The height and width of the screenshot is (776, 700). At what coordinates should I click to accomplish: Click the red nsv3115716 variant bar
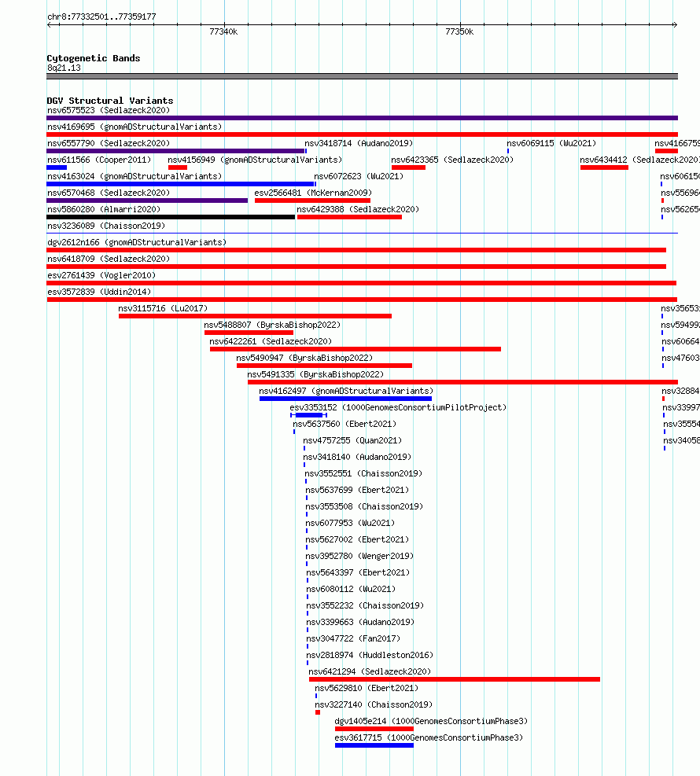[x=255, y=316]
